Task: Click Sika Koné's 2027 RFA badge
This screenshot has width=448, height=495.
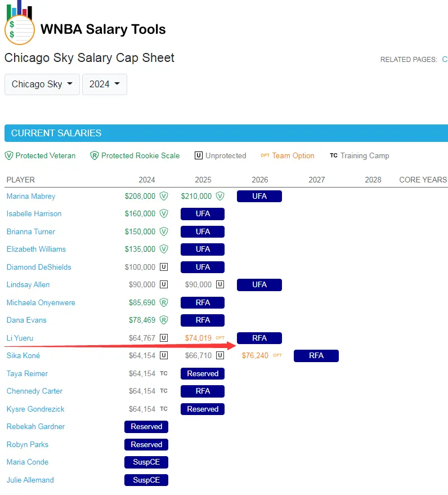Action: point(316,355)
